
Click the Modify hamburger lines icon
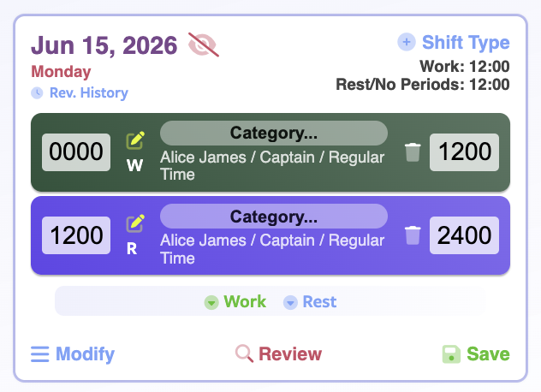(x=39, y=354)
